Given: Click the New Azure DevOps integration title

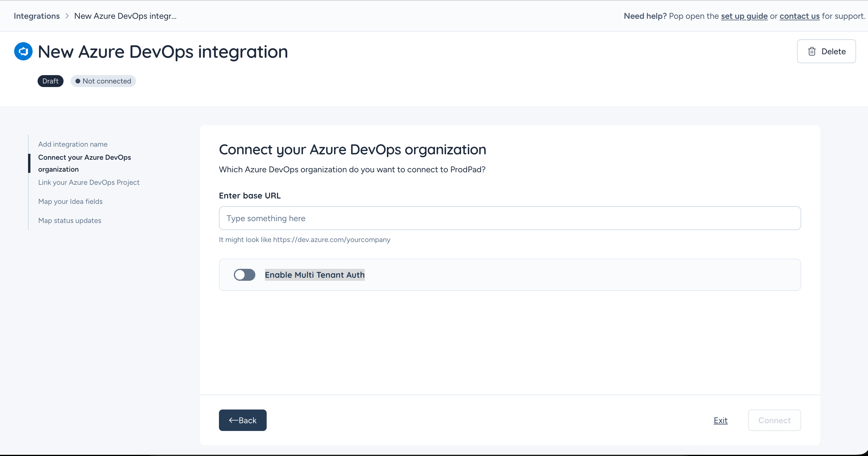Looking at the screenshot, I should (163, 52).
